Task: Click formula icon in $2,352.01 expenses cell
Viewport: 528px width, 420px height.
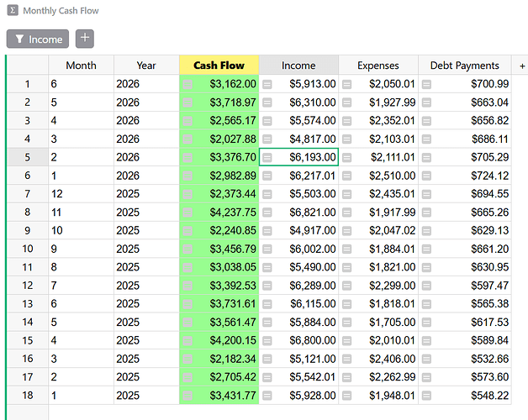Action: click(x=347, y=121)
